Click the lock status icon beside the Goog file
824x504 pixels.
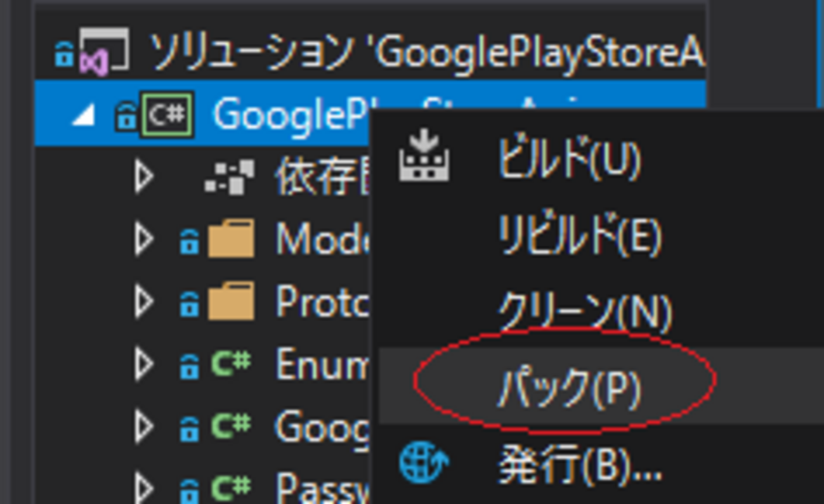tap(188, 429)
